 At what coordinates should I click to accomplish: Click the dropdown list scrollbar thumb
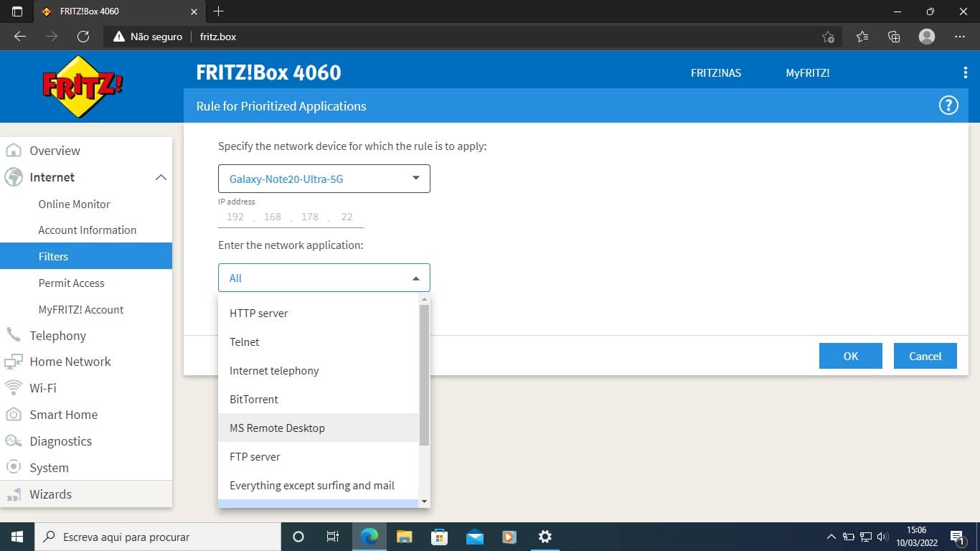point(424,375)
